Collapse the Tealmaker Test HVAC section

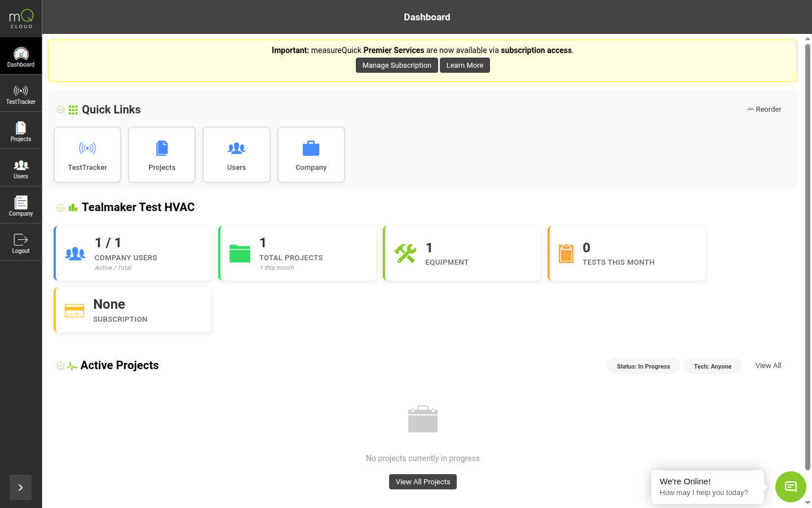[x=60, y=207]
